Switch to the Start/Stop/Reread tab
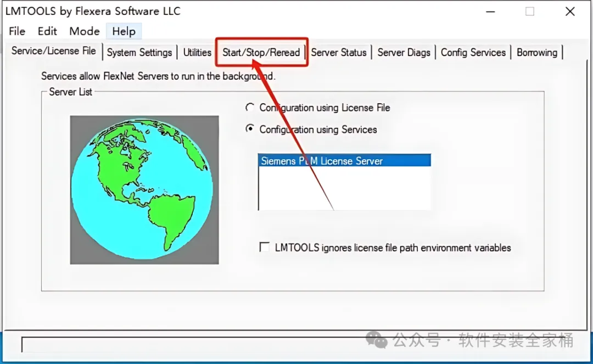The width and height of the screenshot is (593, 364). coord(261,52)
